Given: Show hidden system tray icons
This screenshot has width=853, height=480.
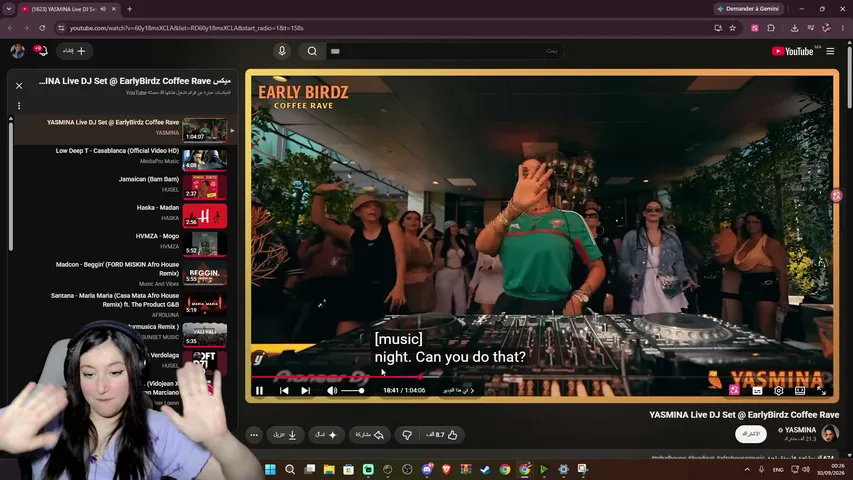Looking at the screenshot, I should [x=747, y=469].
